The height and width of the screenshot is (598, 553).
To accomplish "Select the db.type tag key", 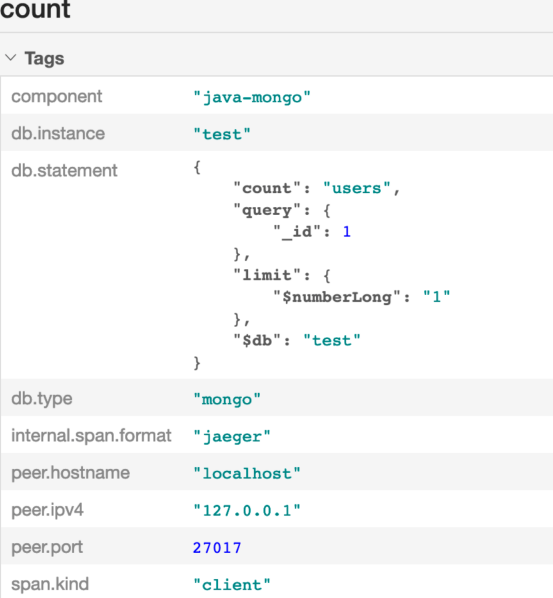I will (42, 399).
